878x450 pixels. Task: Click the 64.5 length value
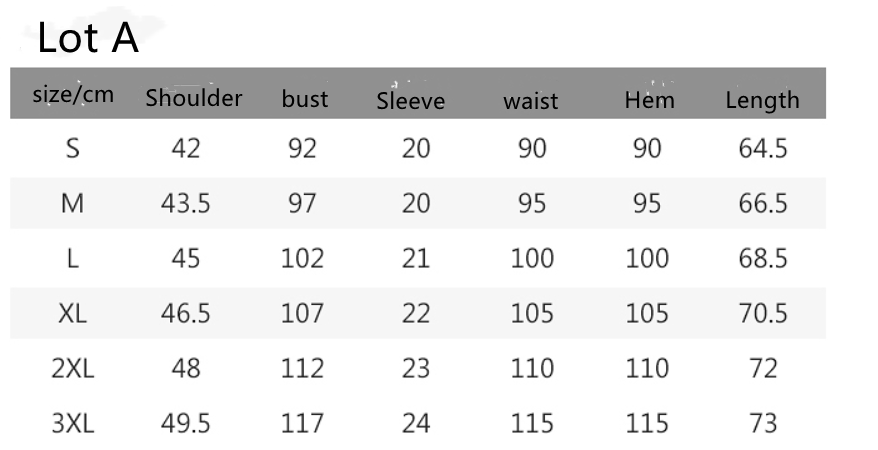pyautogui.click(x=763, y=149)
